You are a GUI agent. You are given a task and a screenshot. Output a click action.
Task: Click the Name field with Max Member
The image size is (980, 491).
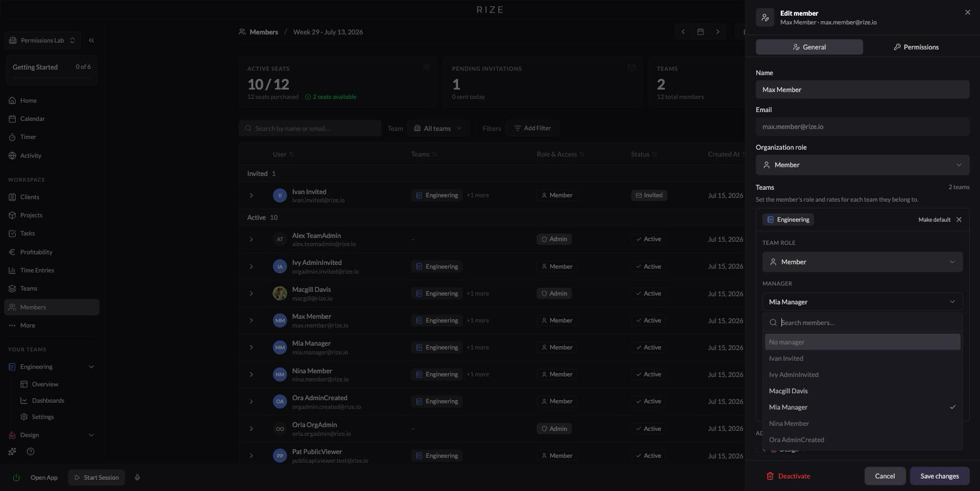pos(862,90)
